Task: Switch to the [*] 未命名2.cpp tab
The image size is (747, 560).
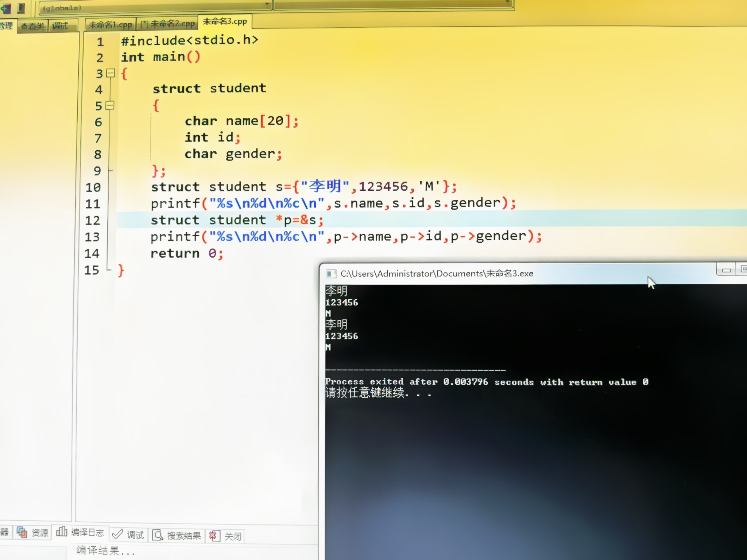Action: click(168, 24)
